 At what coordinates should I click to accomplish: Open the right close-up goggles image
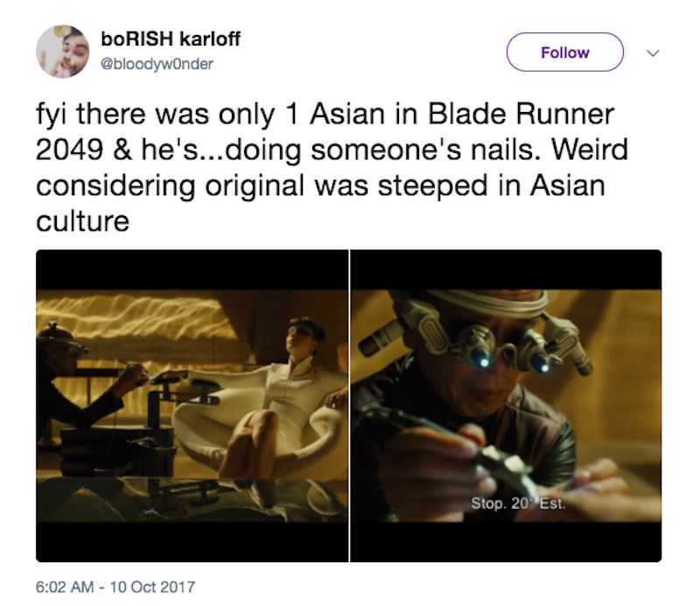[x=506, y=406]
